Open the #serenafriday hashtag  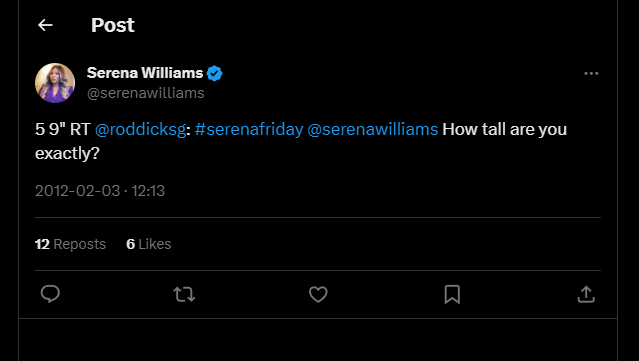point(249,129)
